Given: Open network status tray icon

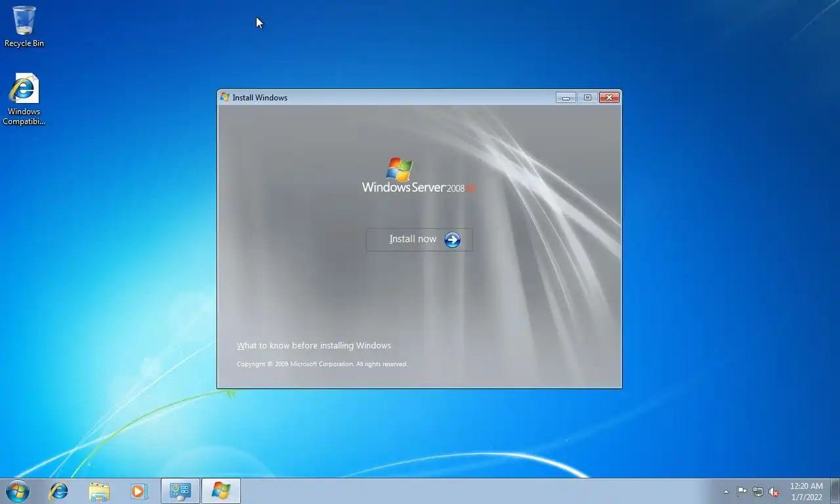Looking at the screenshot, I should (758, 492).
